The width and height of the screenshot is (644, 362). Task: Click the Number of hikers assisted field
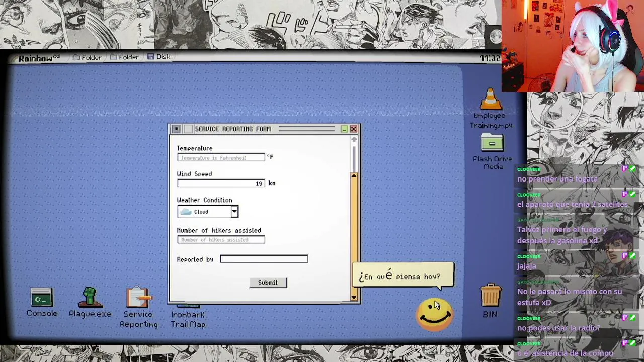pyautogui.click(x=221, y=240)
